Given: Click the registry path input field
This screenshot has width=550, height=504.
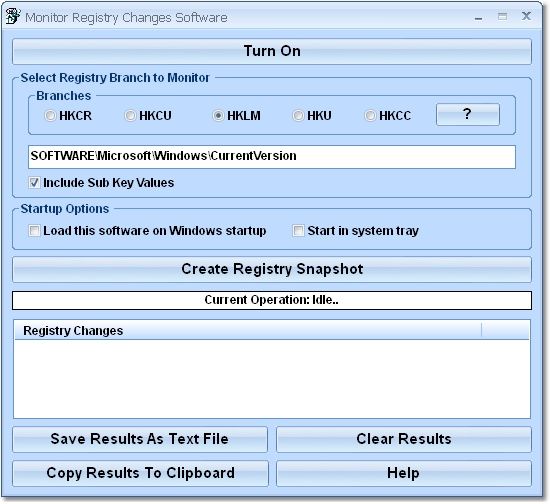Looking at the screenshot, I should pyautogui.click(x=272, y=156).
